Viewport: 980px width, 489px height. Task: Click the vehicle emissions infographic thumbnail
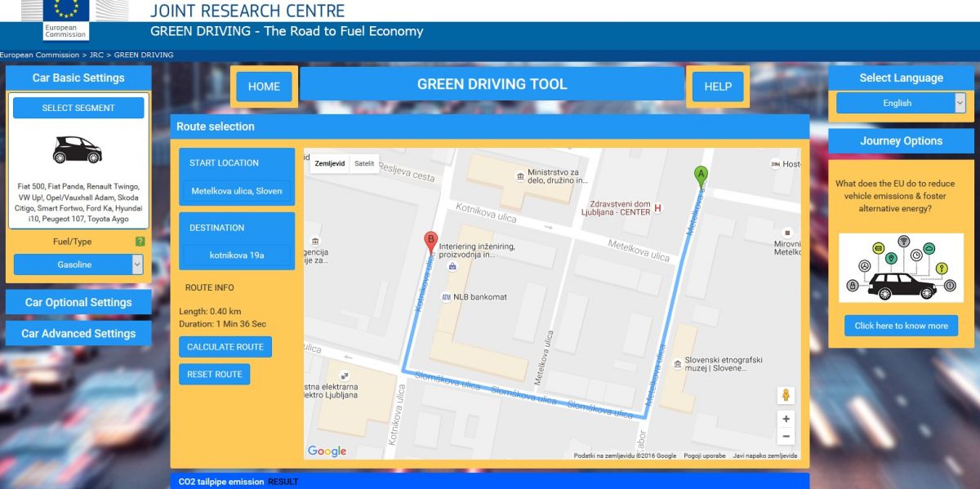coord(901,268)
